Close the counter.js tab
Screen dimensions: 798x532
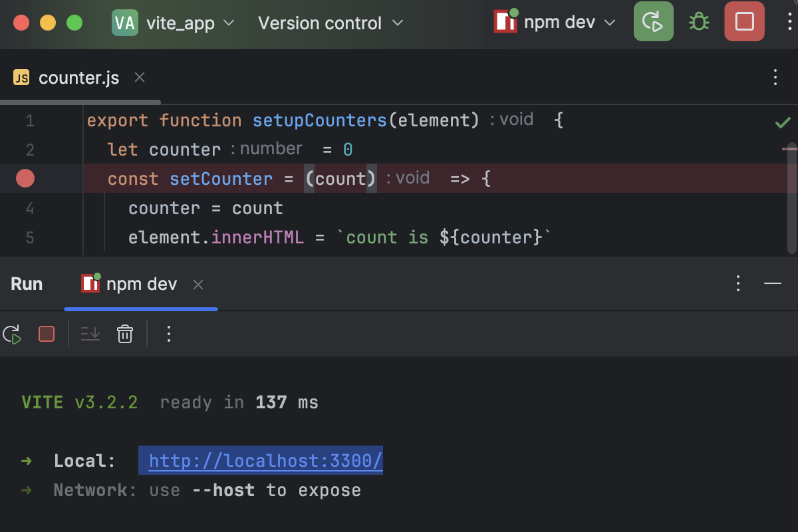click(139, 77)
